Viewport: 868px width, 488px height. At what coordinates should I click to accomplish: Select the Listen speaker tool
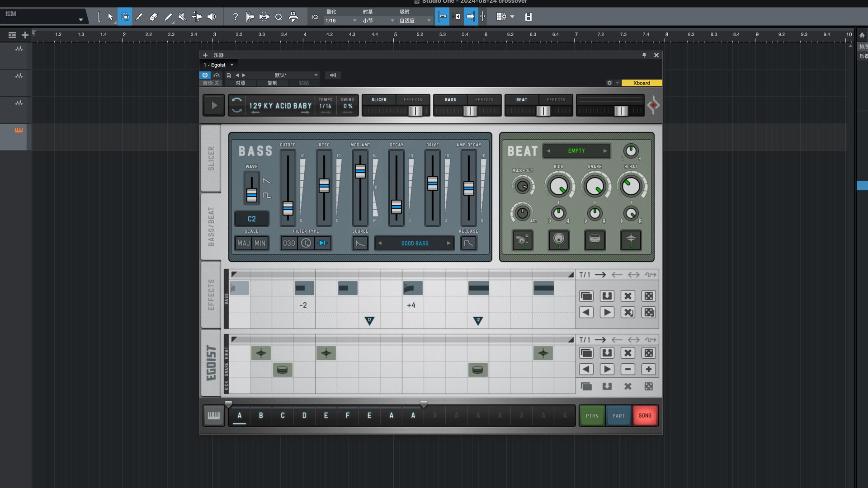212,17
